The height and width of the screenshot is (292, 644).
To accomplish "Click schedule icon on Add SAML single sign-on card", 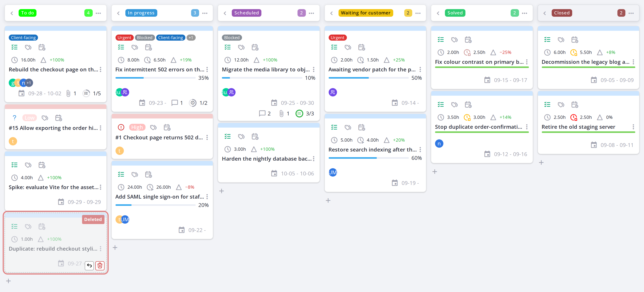I will tap(149, 174).
